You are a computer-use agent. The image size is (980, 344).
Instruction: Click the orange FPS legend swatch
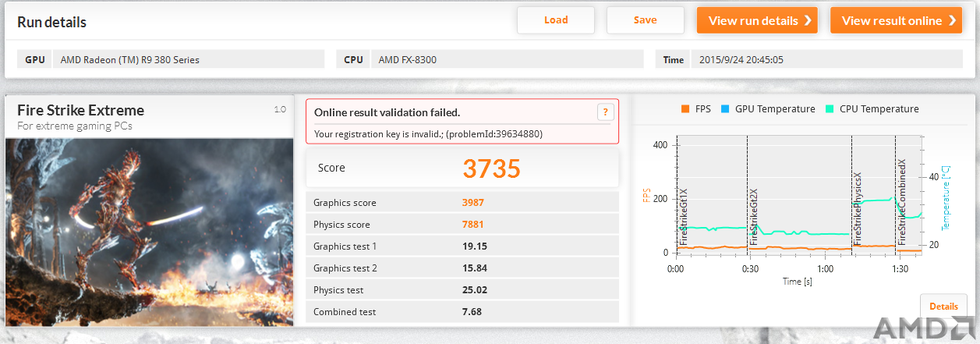[x=685, y=109]
